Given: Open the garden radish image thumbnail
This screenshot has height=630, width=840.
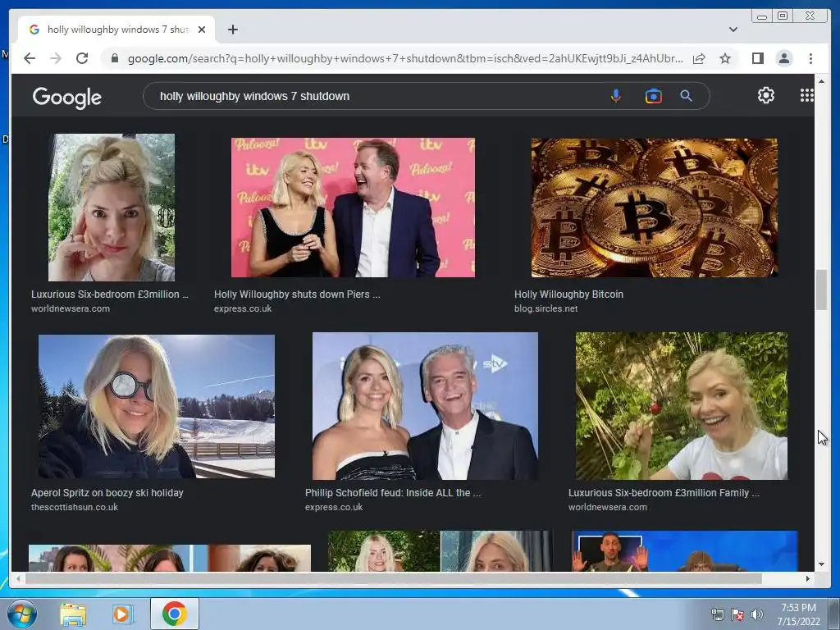Looking at the screenshot, I should tap(682, 405).
